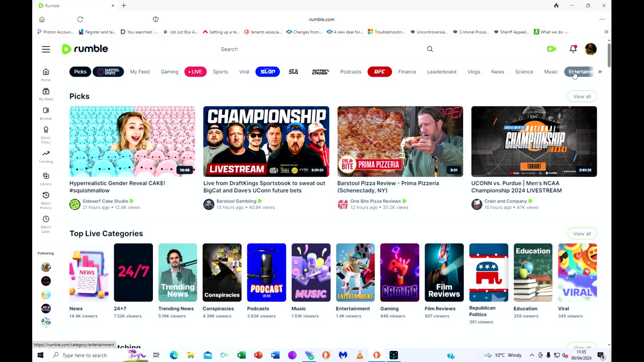644x362 pixels.
Task: Select the Leaderboard category tab
Action: pyautogui.click(x=442, y=72)
